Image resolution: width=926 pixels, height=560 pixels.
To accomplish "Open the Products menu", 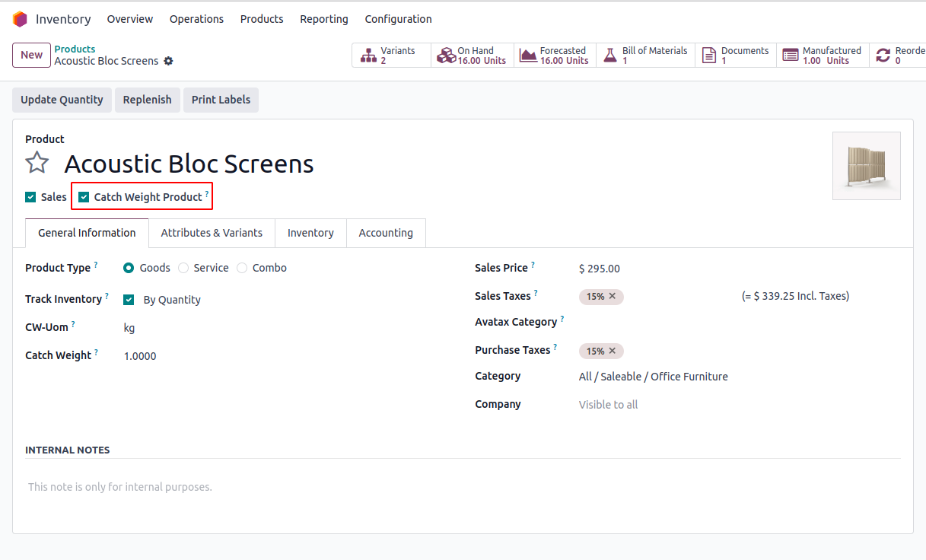I will pyautogui.click(x=262, y=19).
